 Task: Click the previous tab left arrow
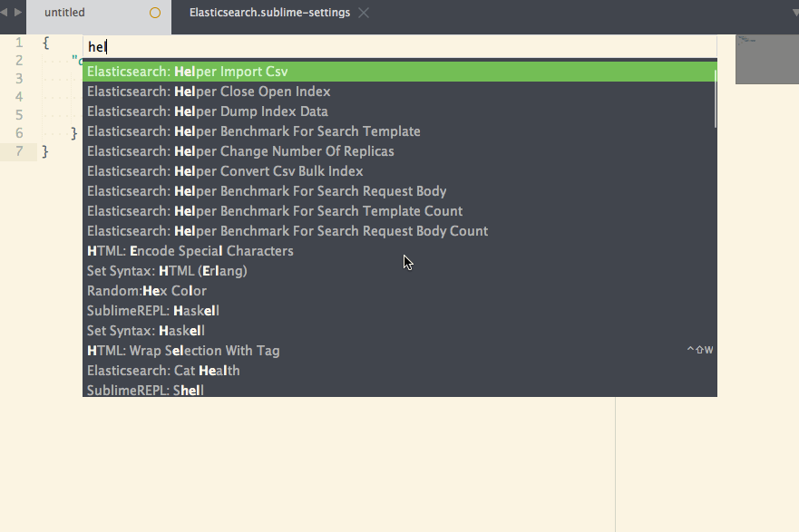[4, 12]
